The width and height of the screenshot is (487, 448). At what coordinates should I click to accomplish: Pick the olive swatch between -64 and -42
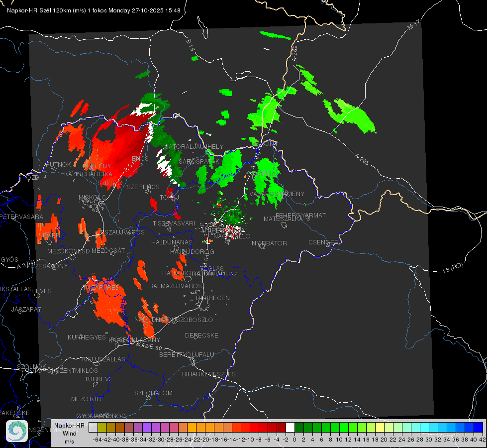pos(102,427)
